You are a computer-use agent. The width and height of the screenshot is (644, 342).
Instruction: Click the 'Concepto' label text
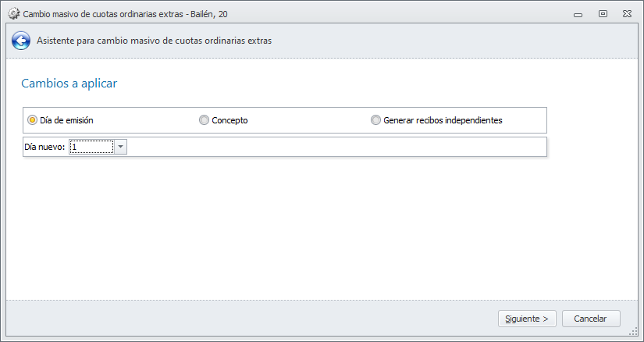(229, 120)
